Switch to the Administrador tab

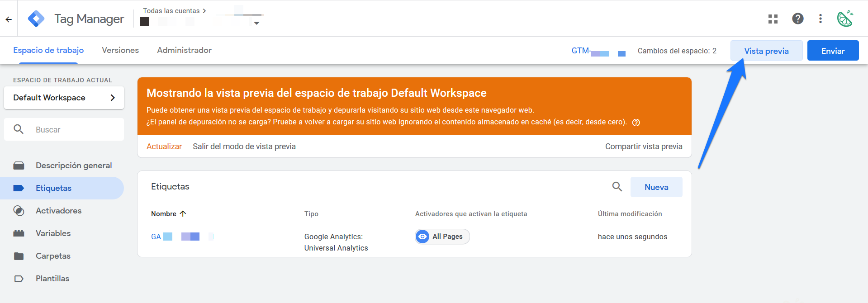tap(184, 50)
